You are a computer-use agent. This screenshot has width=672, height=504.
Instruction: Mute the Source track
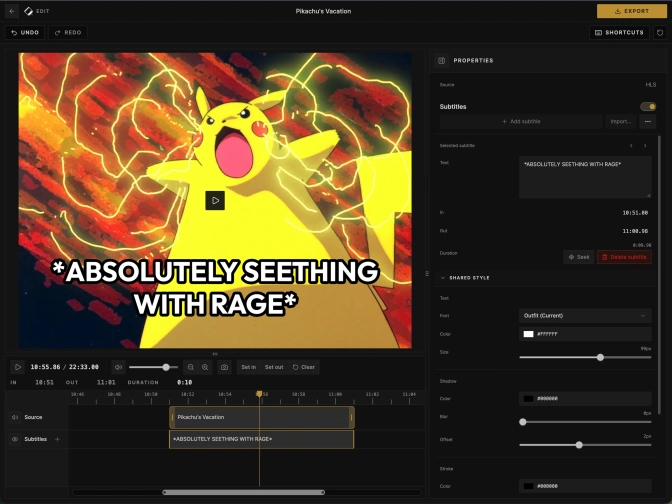click(x=15, y=417)
